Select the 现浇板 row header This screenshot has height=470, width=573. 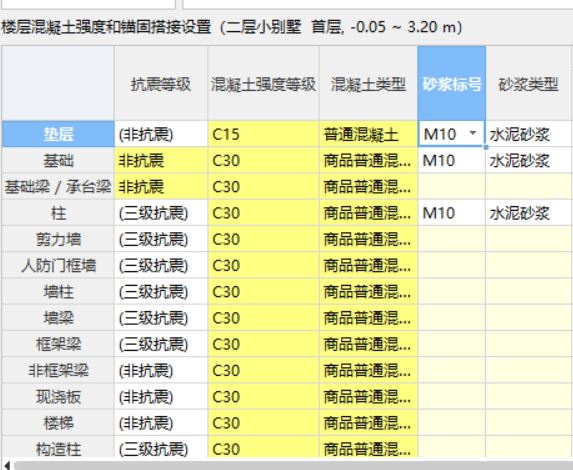pos(58,397)
